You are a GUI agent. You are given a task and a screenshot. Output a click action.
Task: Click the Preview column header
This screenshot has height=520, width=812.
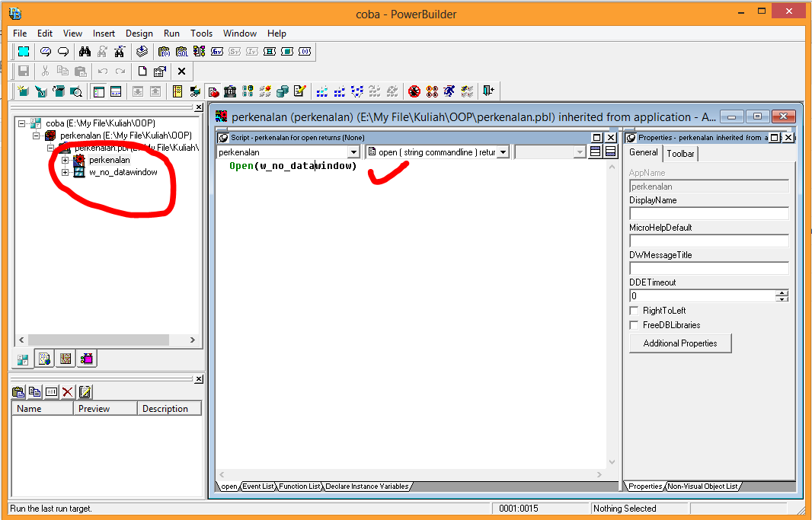[106, 409]
